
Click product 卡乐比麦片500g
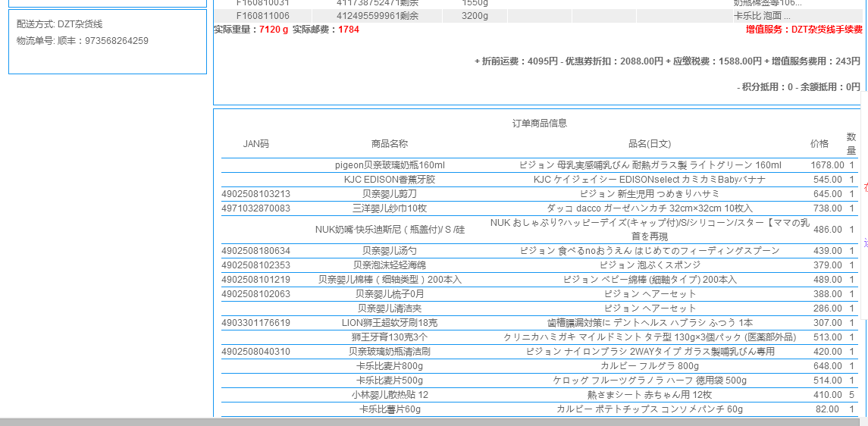[x=390, y=381]
